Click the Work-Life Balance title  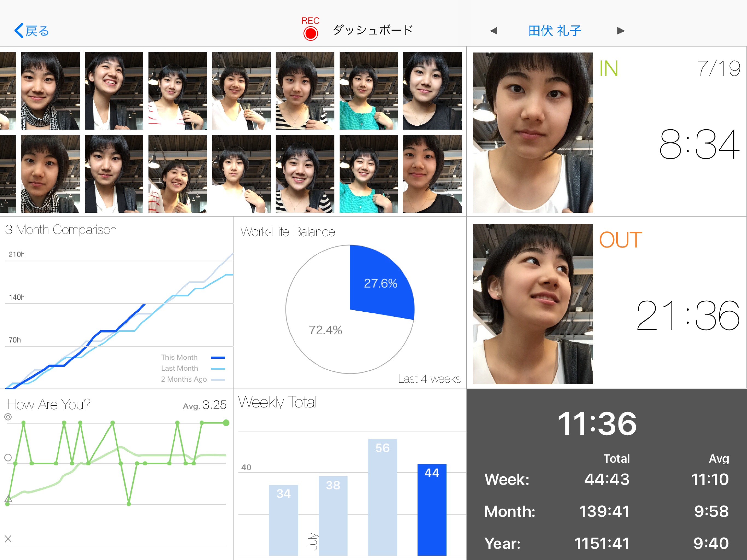[x=287, y=232]
